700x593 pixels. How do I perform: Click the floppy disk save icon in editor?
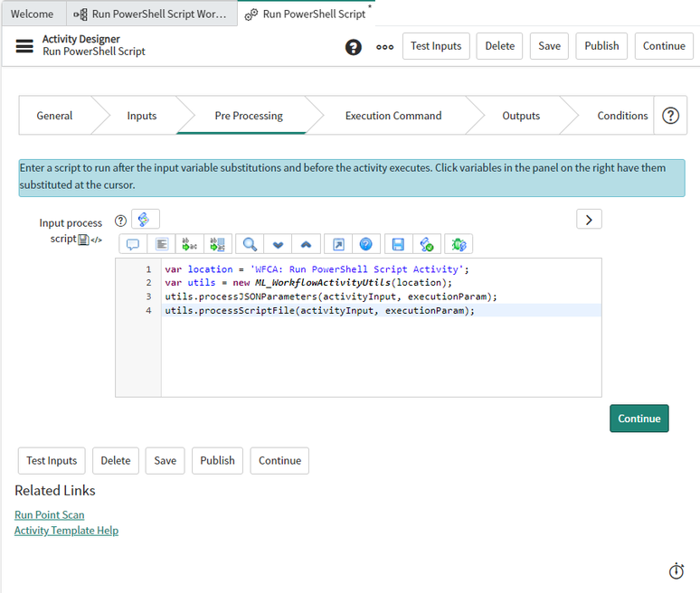pos(398,244)
